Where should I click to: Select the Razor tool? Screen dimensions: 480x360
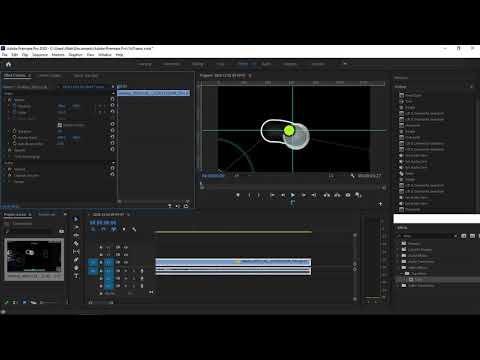click(76, 243)
